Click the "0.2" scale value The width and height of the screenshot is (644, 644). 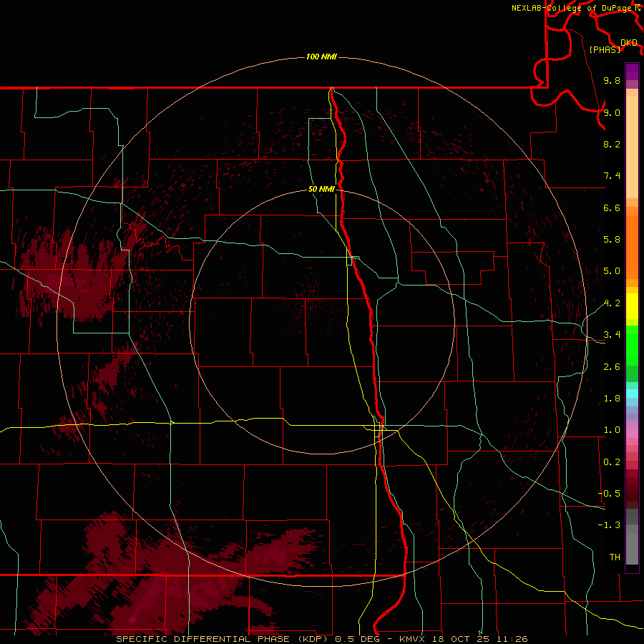[612, 462]
